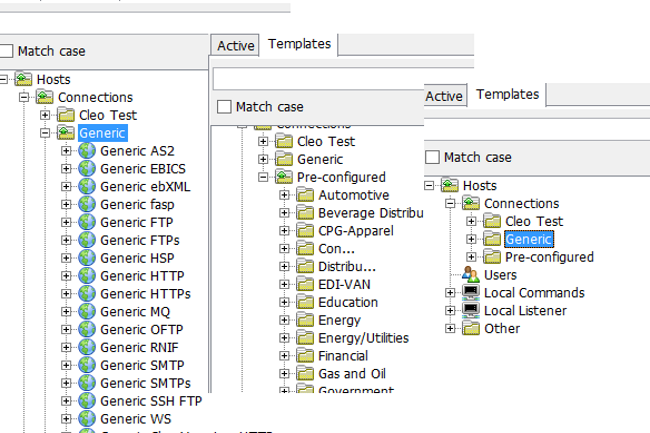The height and width of the screenshot is (433, 650).
Task: Select the Generic SSH FTP globe icon
Action: coord(86,401)
